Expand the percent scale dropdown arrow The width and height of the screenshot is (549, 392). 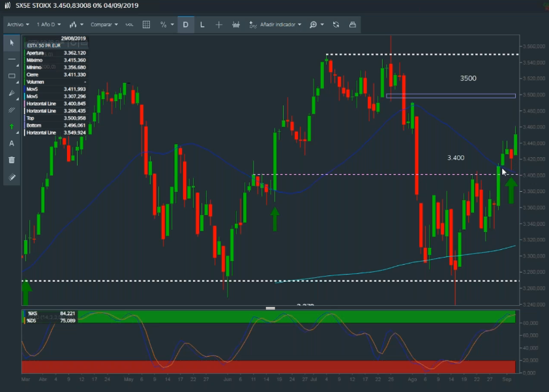[172, 25]
